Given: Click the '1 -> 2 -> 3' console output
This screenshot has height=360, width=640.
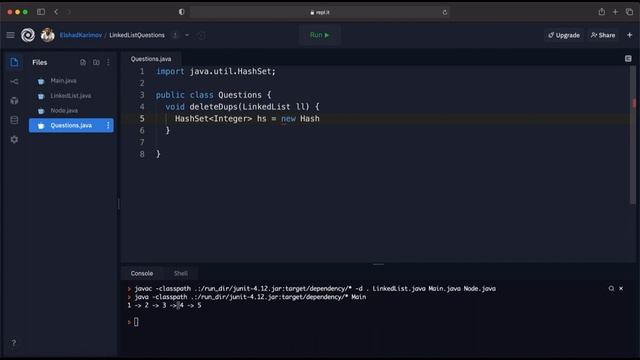Looking at the screenshot, I should [x=147, y=305].
